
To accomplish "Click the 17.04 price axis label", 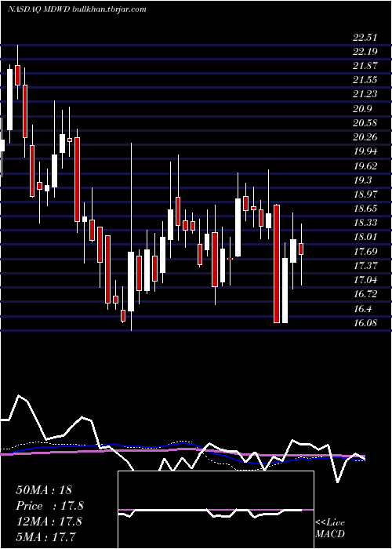I will tap(365, 279).
